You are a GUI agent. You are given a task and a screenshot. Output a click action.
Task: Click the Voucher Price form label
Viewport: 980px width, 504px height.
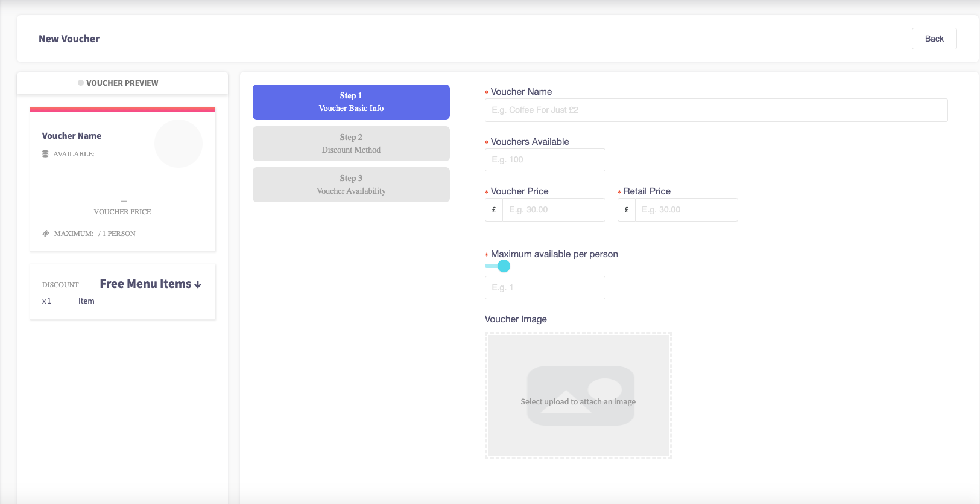(520, 191)
